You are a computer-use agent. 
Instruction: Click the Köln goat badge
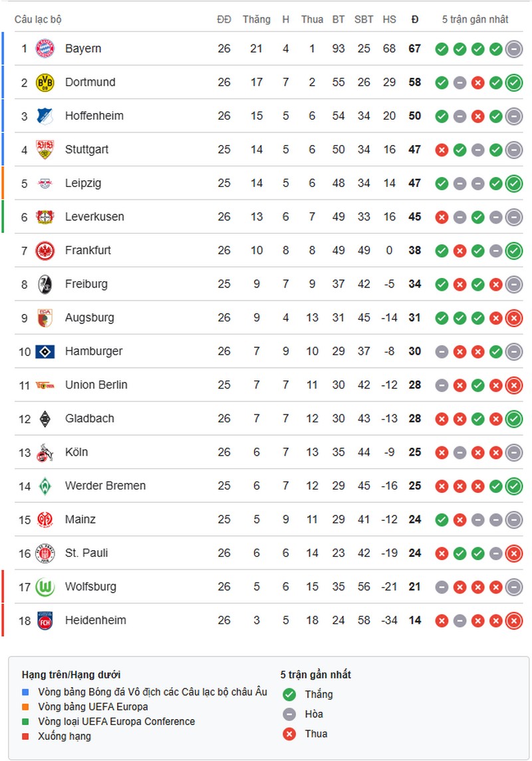pyautogui.click(x=43, y=452)
